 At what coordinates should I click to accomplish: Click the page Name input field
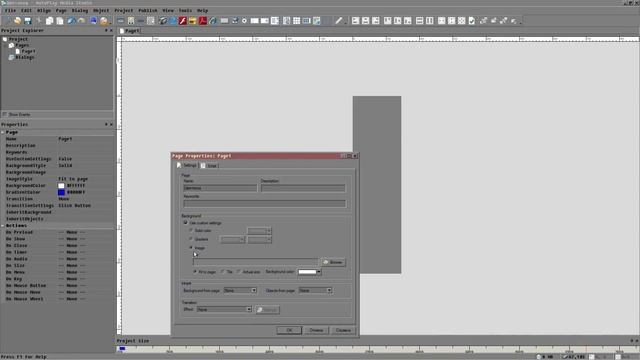220,188
